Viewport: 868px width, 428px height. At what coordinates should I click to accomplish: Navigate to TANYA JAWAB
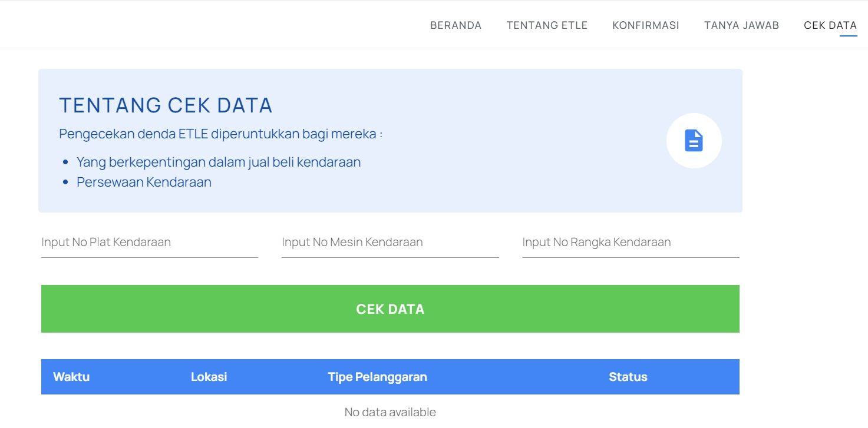tap(741, 25)
